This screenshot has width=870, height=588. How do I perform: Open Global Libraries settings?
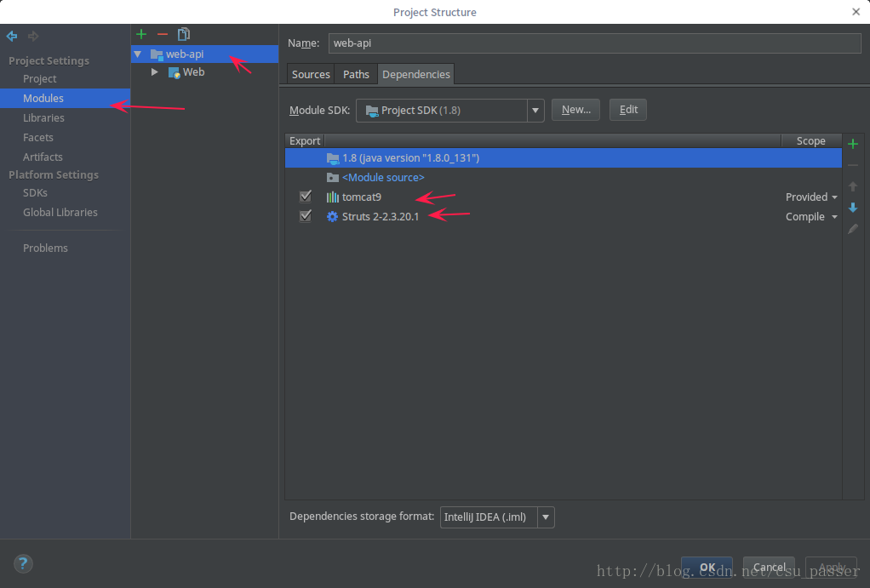(60, 213)
